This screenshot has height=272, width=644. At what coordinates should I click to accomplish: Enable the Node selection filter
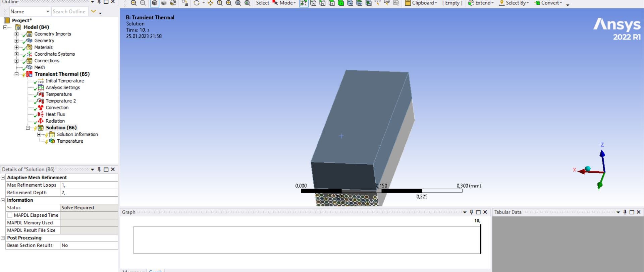pyautogui.click(x=350, y=3)
